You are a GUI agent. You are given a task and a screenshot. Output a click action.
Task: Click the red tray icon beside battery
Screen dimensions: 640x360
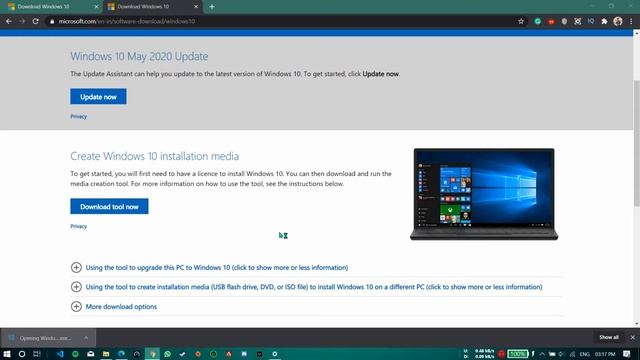pos(502,354)
